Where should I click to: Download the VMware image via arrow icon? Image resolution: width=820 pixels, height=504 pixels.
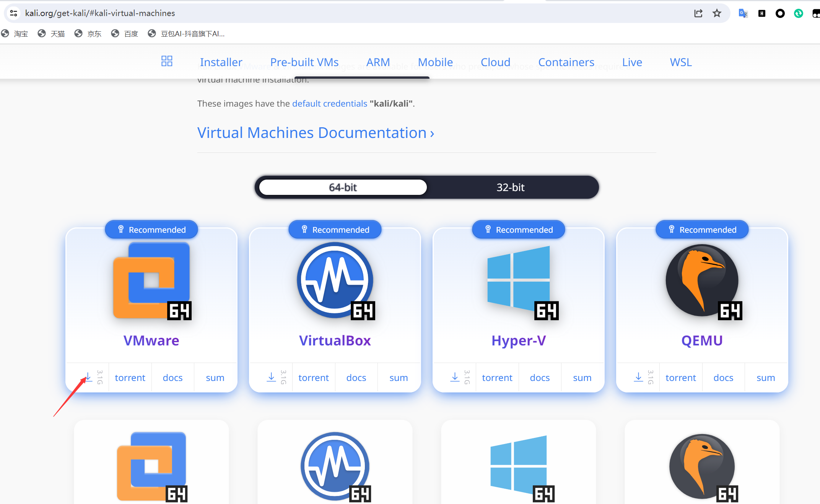(x=88, y=377)
